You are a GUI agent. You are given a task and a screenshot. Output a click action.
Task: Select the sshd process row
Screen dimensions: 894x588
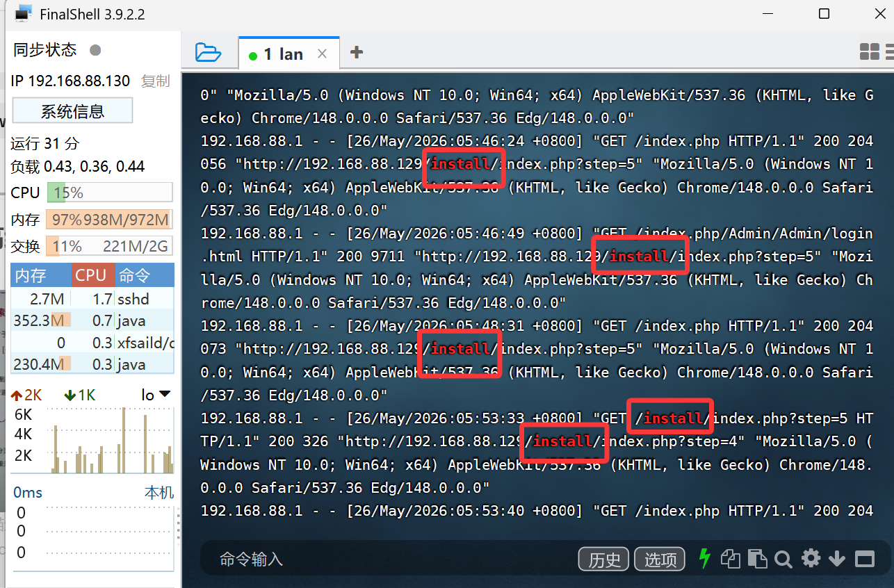coord(92,299)
